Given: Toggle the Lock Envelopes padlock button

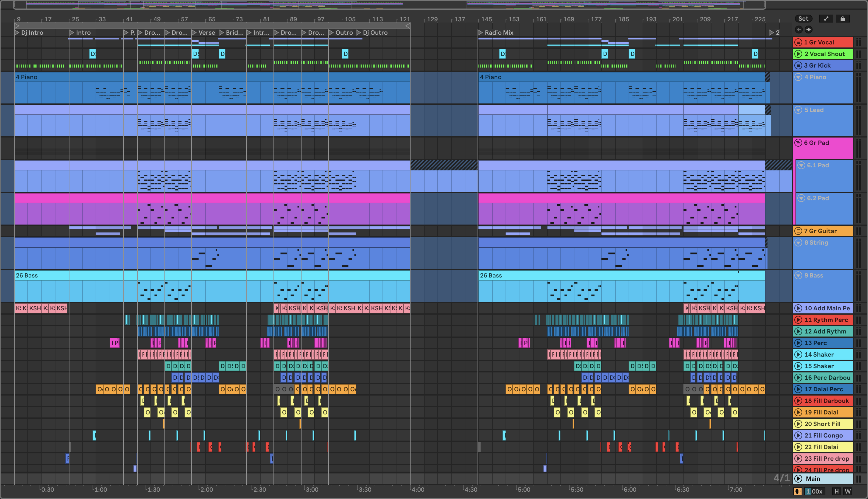Looking at the screenshot, I should click(842, 19).
